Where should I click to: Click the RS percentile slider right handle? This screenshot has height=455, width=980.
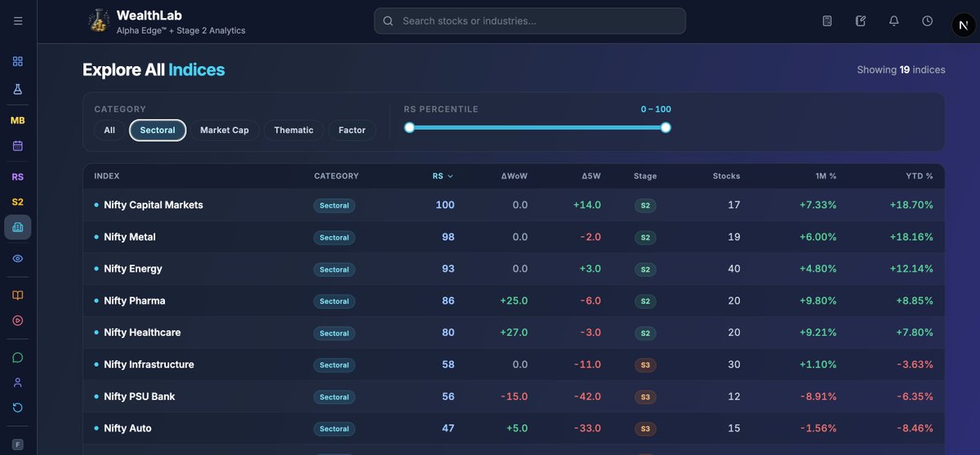[666, 127]
